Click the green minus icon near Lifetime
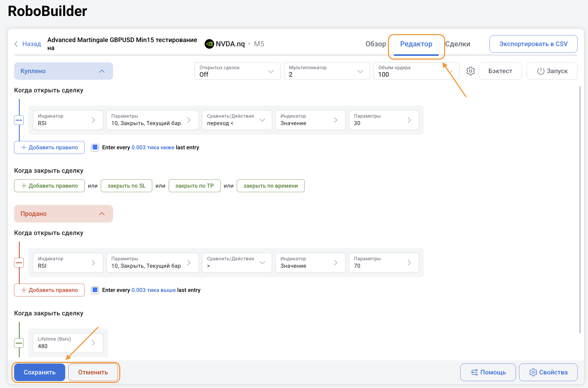The image size is (588, 388). pyautogui.click(x=19, y=343)
